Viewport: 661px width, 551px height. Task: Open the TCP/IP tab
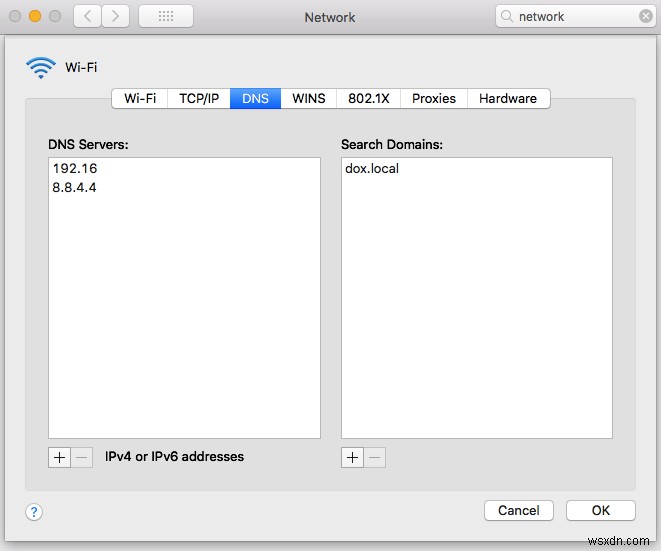click(x=199, y=98)
